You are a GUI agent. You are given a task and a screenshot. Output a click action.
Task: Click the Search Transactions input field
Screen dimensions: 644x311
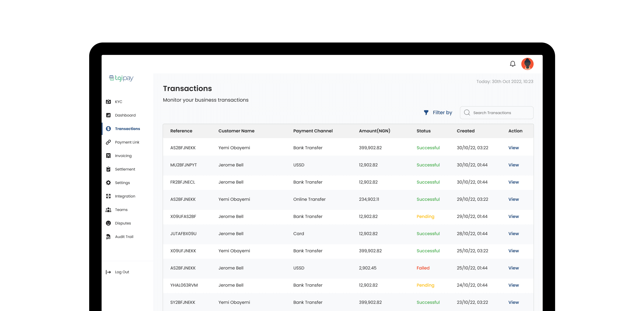[500, 113]
